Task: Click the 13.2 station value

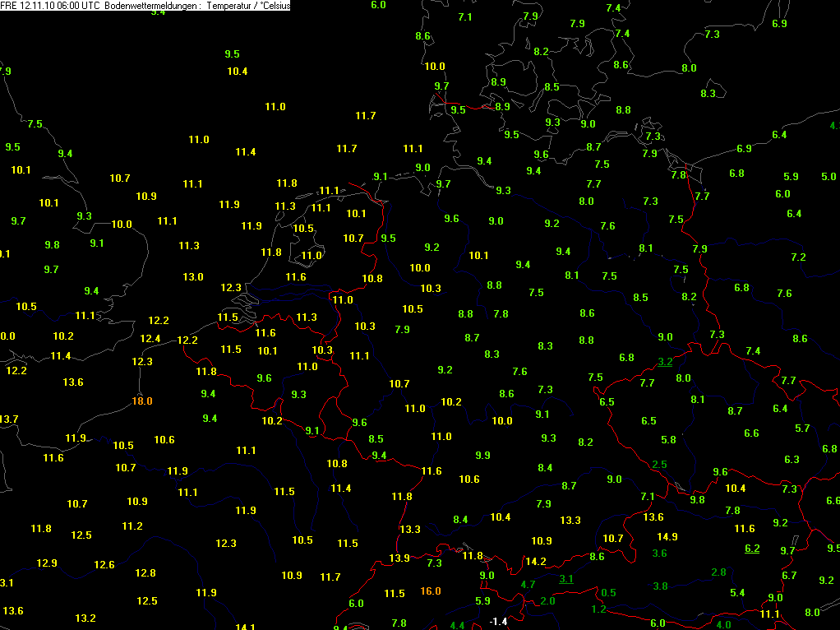Action: click(85, 618)
